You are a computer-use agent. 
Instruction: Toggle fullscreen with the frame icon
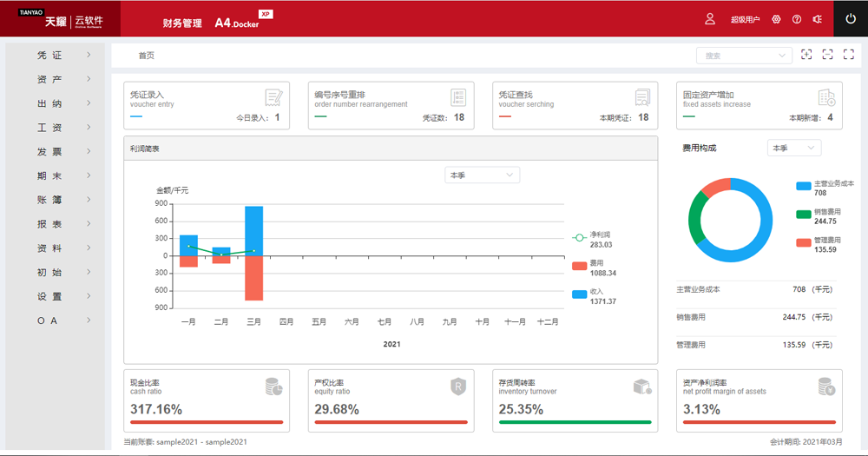[x=848, y=55]
